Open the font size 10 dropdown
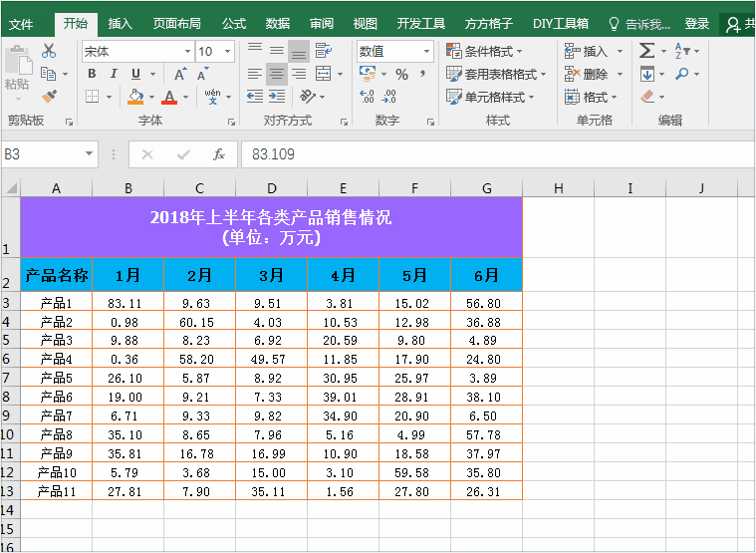Viewport: 756px width, 553px height. pyautogui.click(x=227, y=51)
